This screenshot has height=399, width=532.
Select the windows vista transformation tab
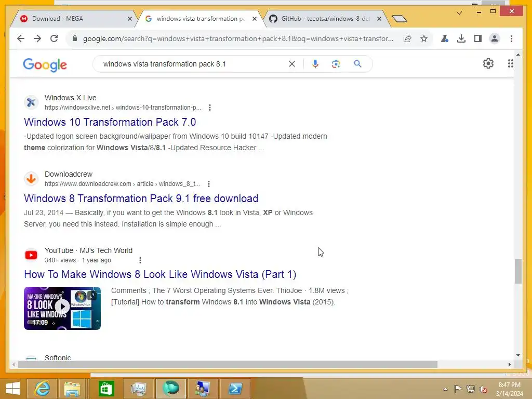click(x=200, y=19)
